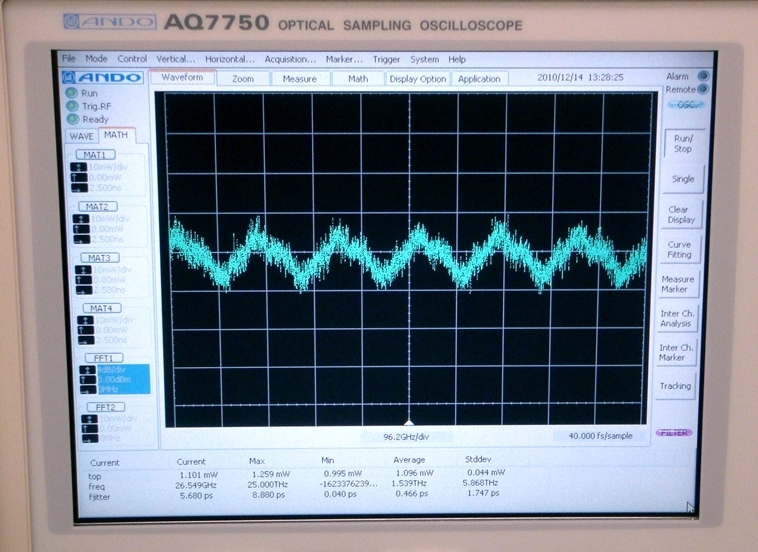Select the MAT2 vertical scale icon
This screenshot has width=758, height=552.
(81, 219)
